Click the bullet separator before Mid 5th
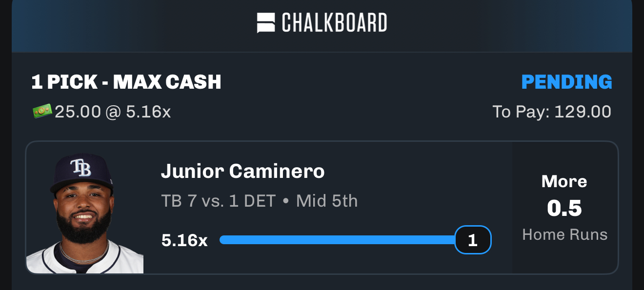The width and height of the screenshot is (644, 290). (x=286, y=201)
